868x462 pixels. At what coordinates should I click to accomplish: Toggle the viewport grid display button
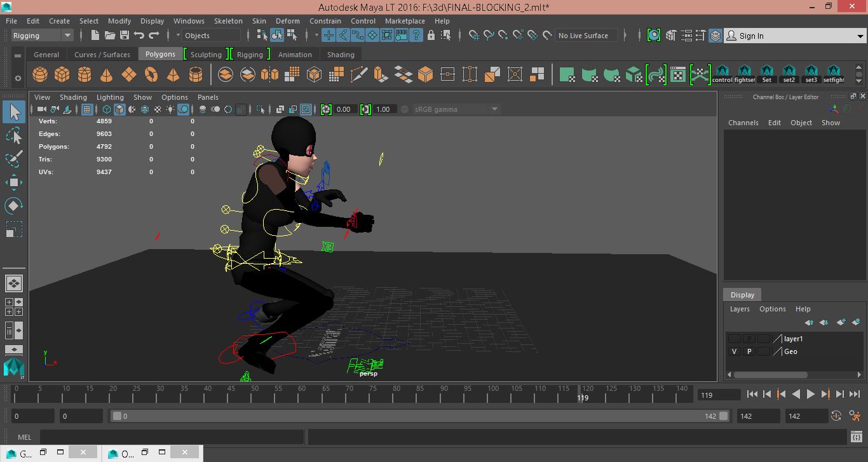(87, 109)
